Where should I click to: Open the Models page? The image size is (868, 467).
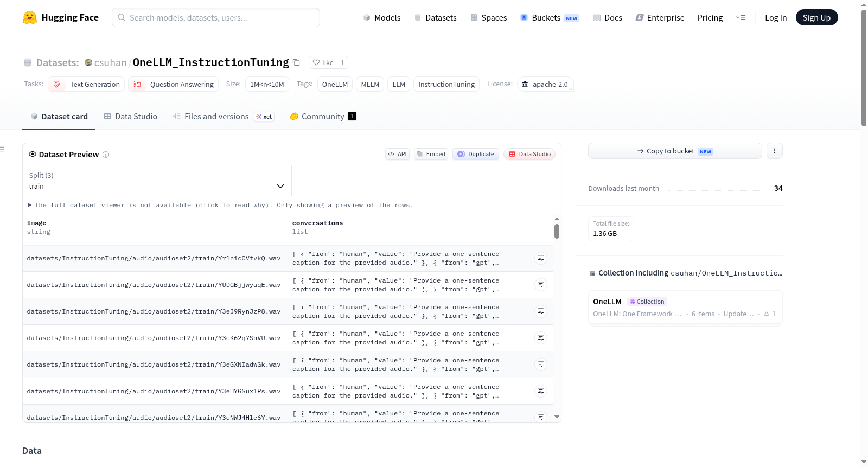(x=382, y=17)
